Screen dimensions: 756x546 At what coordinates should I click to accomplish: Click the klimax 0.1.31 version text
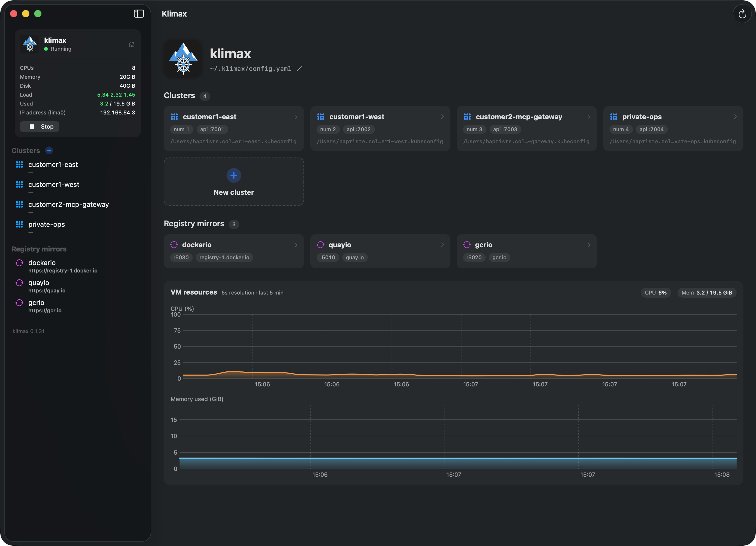pos(28,331)
